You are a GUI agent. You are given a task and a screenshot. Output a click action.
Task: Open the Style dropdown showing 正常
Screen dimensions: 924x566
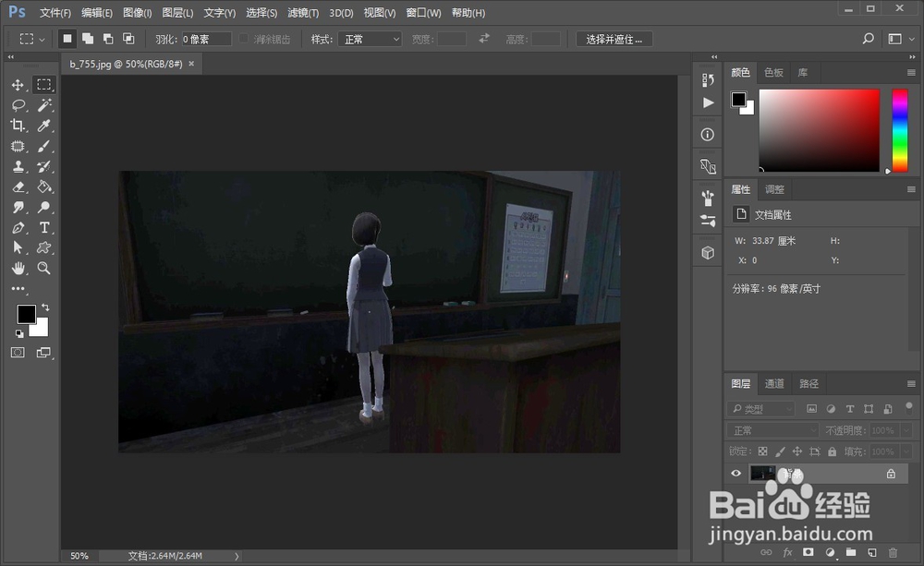[x=371, y=40]
